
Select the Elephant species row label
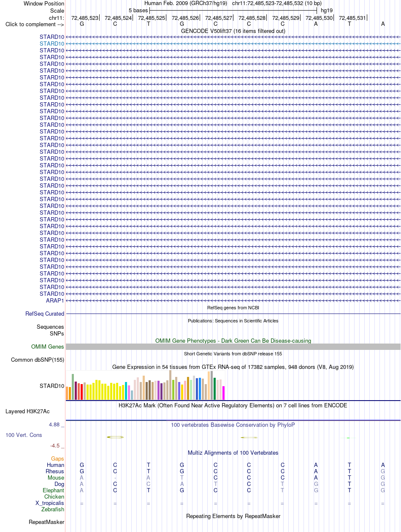coord(53,491)
